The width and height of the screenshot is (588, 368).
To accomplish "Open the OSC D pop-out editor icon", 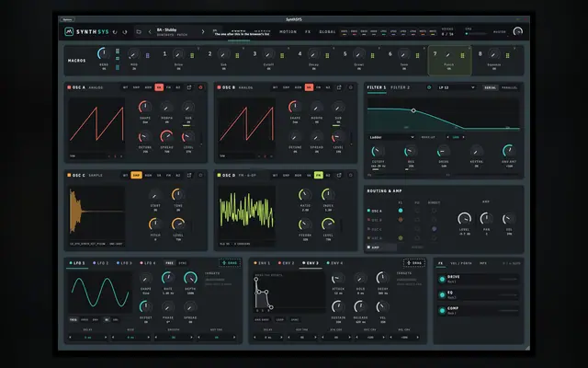I will coord(339,175).
